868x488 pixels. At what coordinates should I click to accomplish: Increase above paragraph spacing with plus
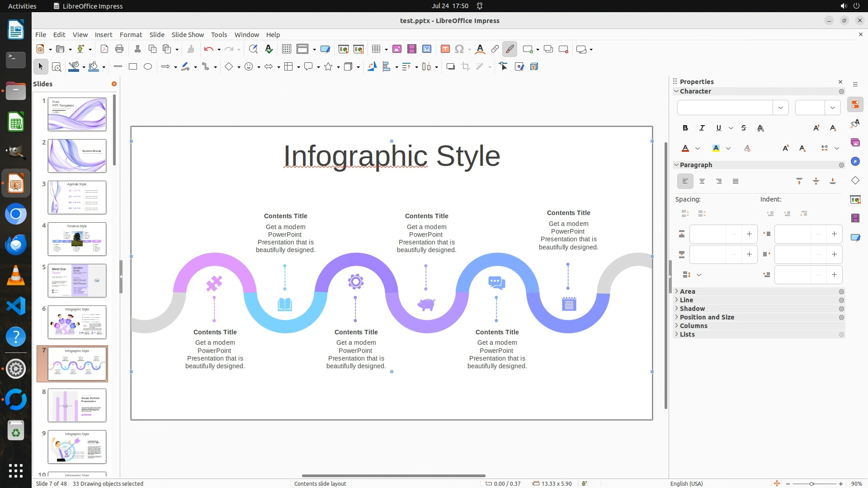(749, 234)
